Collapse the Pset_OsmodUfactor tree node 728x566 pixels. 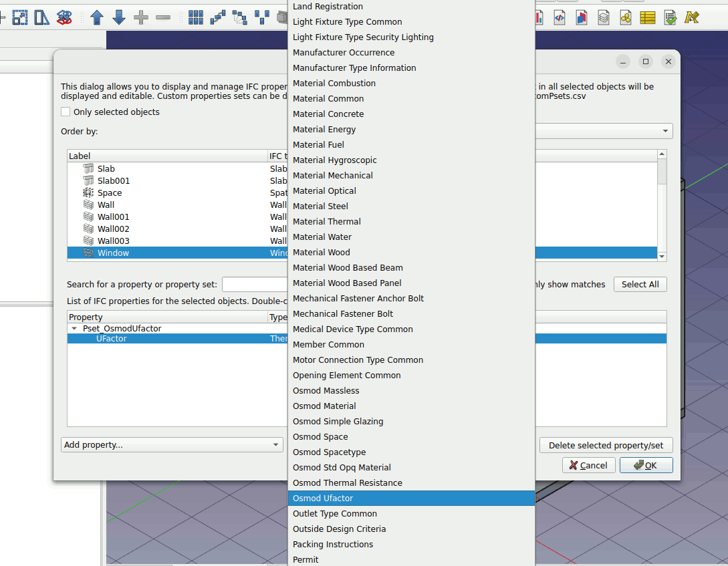click(x=74, y=329)
